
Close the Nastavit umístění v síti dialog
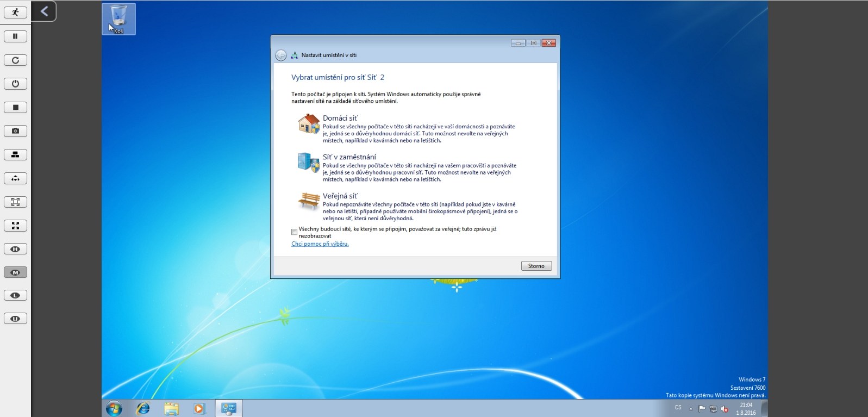(x=548, y=43)
